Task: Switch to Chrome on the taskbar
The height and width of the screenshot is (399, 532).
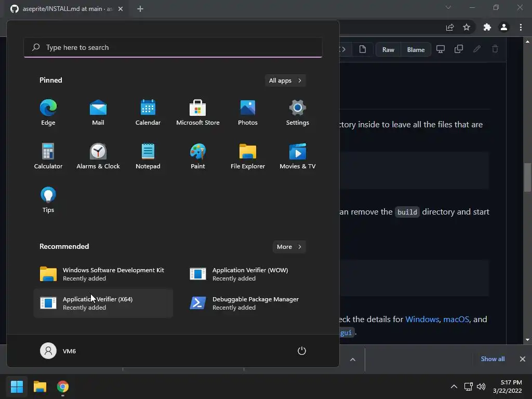Action: [63, 387]
